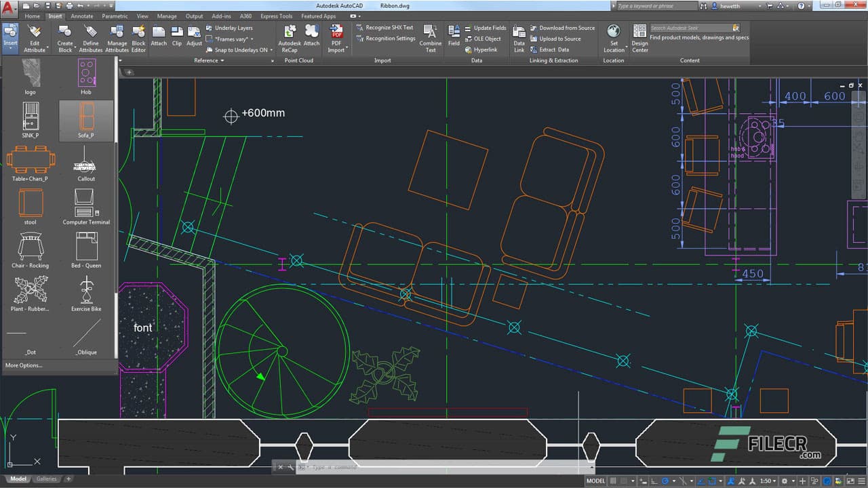Open the Block Editor
The width and height of the screenshot is (868, 488).
tap(138, 39)
